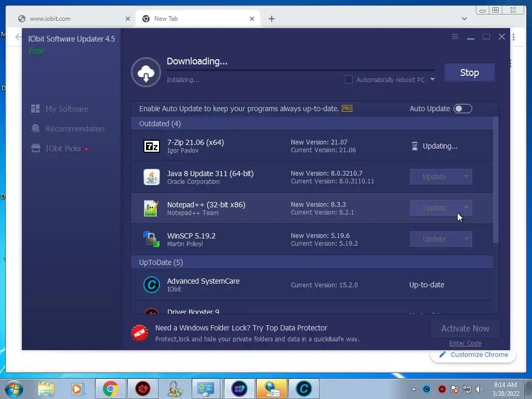This screenshot has height=399, width=532.
Task: Open IObit Picks section
Action: click(63, 148)
